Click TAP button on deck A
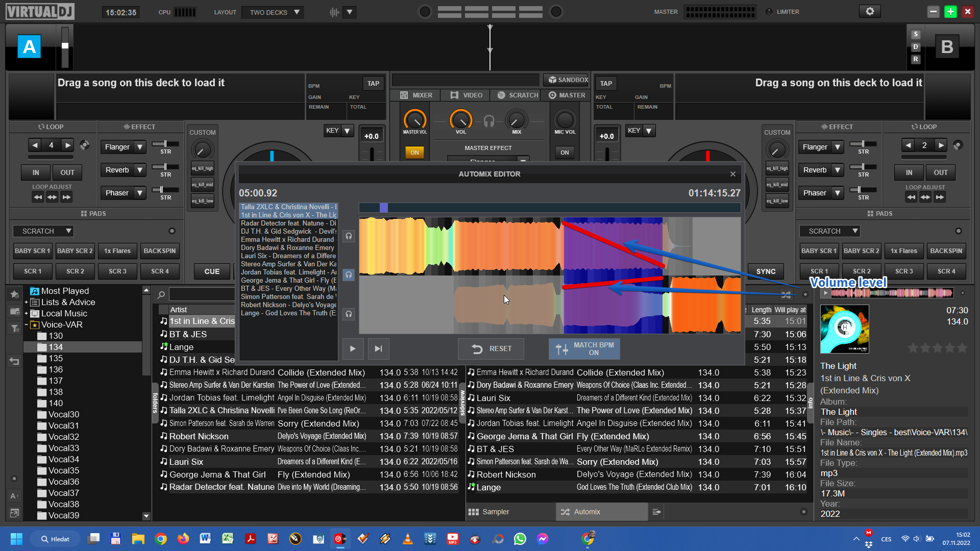This screenshot has width=980, height=551. coord(373,84)
